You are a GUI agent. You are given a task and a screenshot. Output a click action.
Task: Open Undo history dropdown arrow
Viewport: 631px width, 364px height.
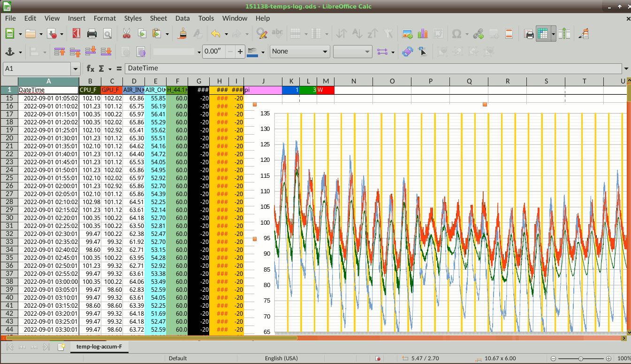tap(226, 34)
